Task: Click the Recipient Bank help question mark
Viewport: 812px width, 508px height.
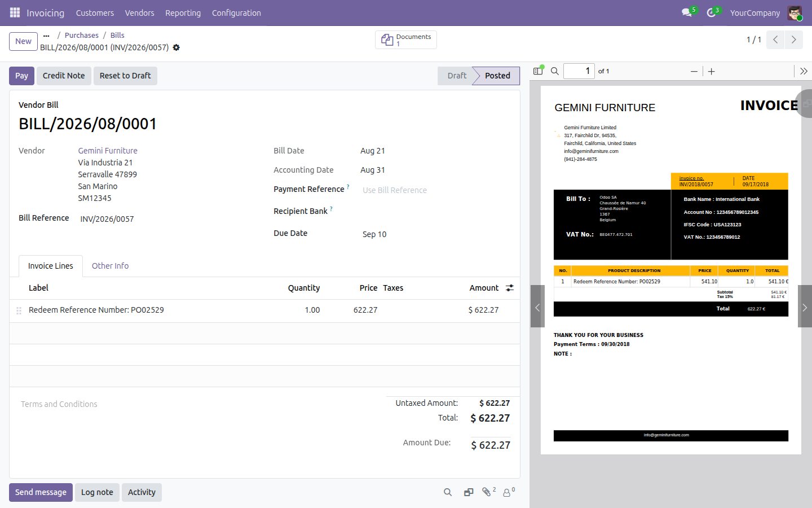Action: [331, 209]
